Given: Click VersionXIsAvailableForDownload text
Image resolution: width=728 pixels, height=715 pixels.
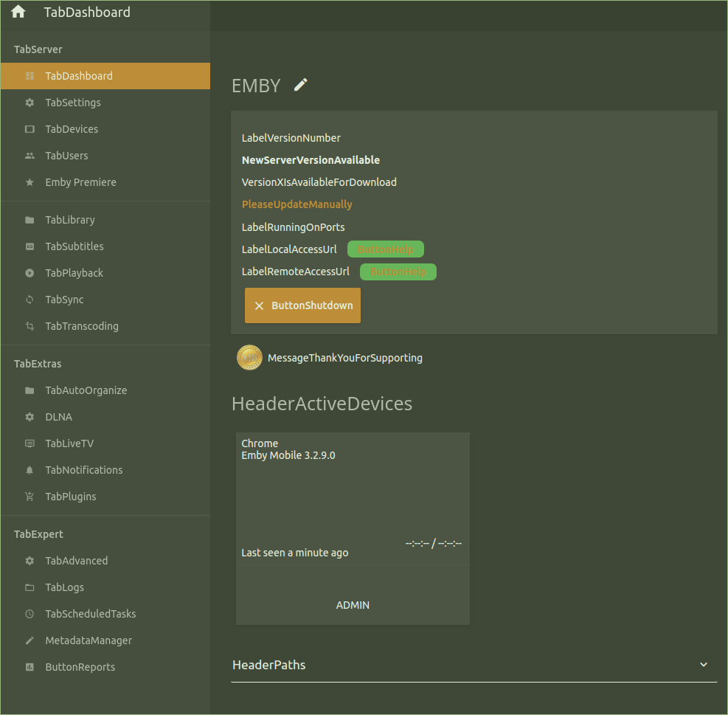Looking at the screenshot, I should coord(319,182).
